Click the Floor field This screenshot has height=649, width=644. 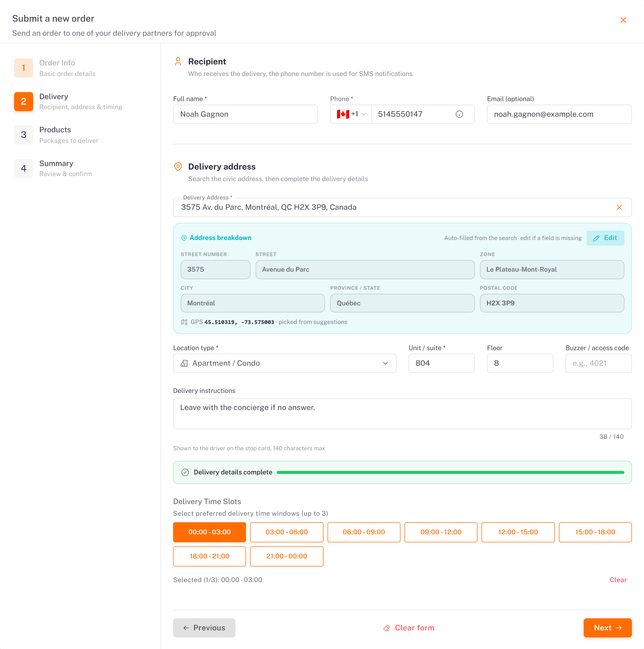tap(520, 363)
